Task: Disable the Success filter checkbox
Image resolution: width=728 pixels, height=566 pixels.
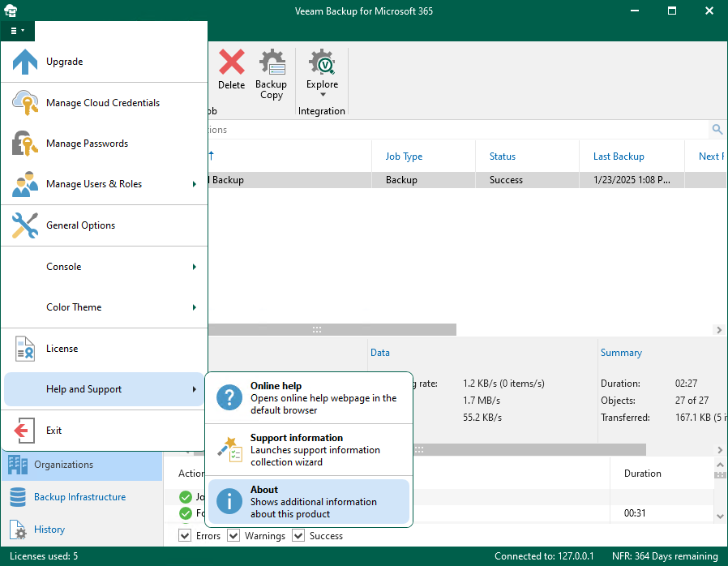Action: point(298,535)
